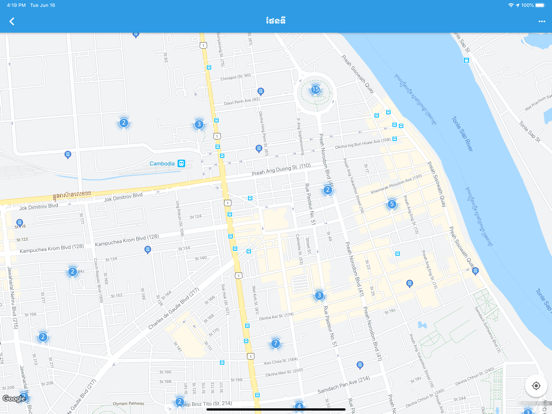Screen dimensions: 552x414
Task: Tap the iPad home indicator bar
Action: coord(276,409)
